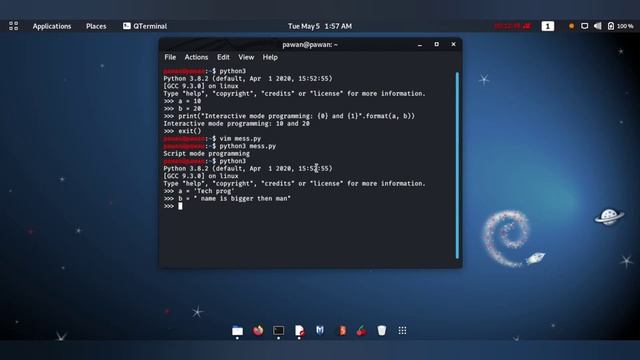
Task: Launch the round red app in the dock
Action: pyautogui.click(x=258, y=330)
